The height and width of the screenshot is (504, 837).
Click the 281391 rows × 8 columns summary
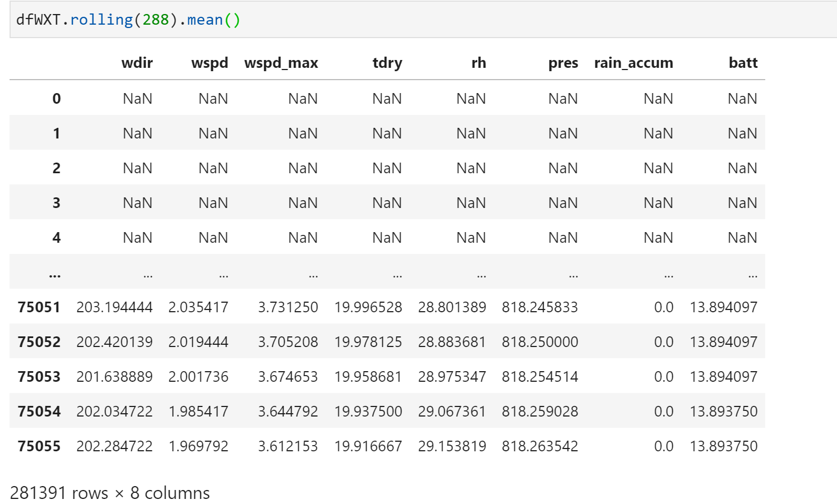110,493
